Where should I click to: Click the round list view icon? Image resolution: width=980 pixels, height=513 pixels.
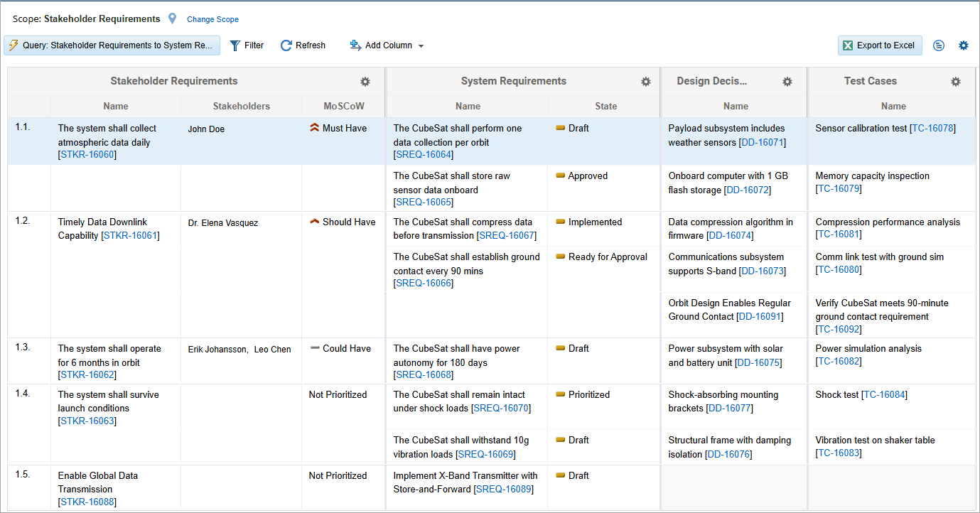pyautogui.click(x=939, y=45)
